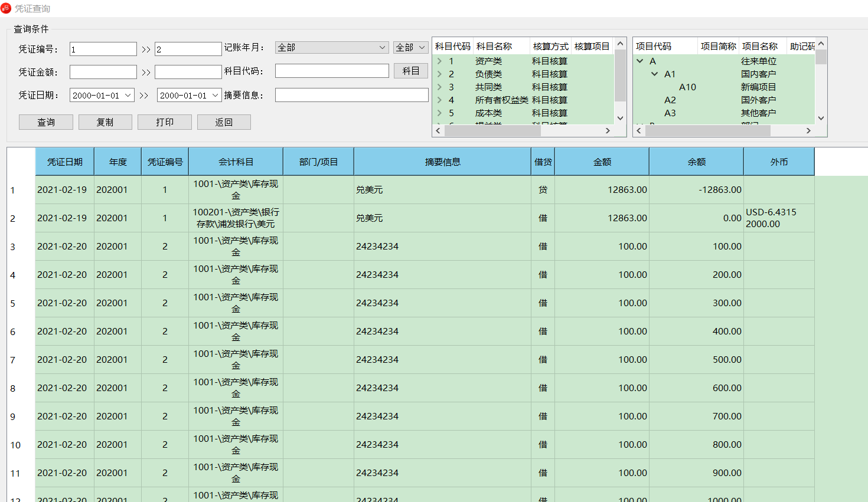Focus the 摘要信息 input field
Screen dimensions: 868x502
352,95
